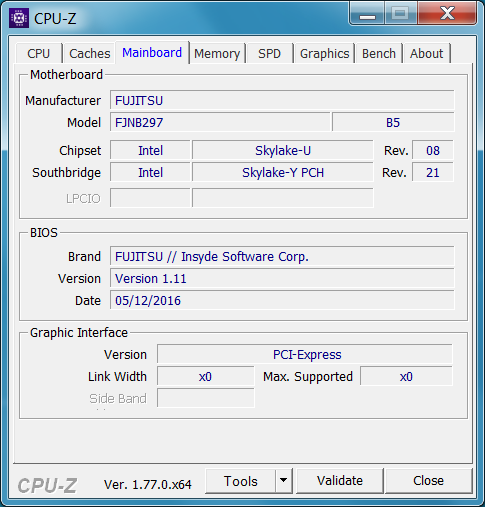Click the PCI-Express version field
Image resolution: width=485 pixels, height=507 pixels.
tap(305, 354)
